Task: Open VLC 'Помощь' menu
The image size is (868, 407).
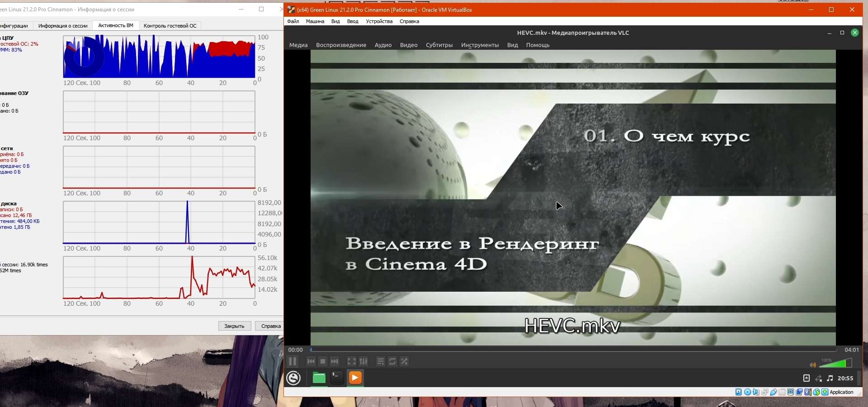Action: (x=538, y=45)
